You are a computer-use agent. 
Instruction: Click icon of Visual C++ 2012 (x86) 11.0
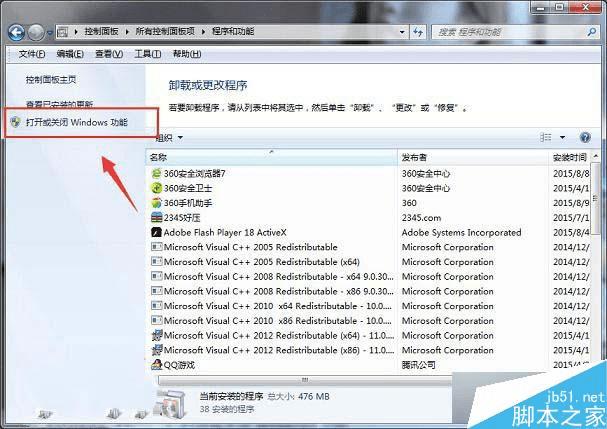pyautogui.click(x=156, y=350)
